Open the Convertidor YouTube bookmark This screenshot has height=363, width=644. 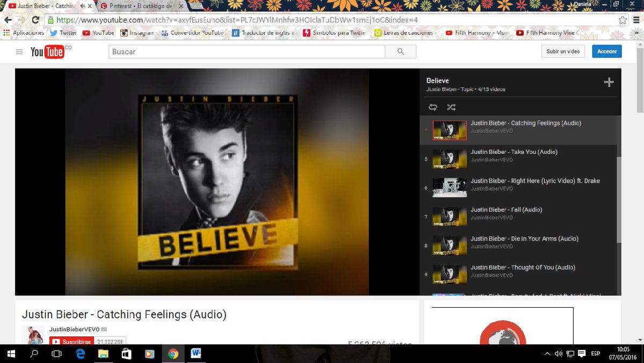[192, 33]
